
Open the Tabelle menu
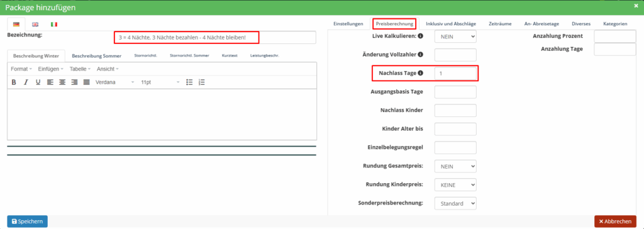(80, 69)
